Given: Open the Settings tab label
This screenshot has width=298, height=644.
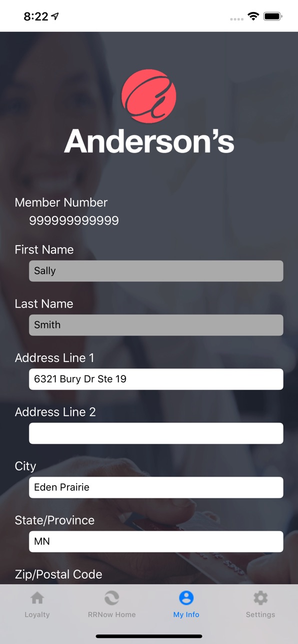Looking at the screenshot, I should (x=260, y=615).
